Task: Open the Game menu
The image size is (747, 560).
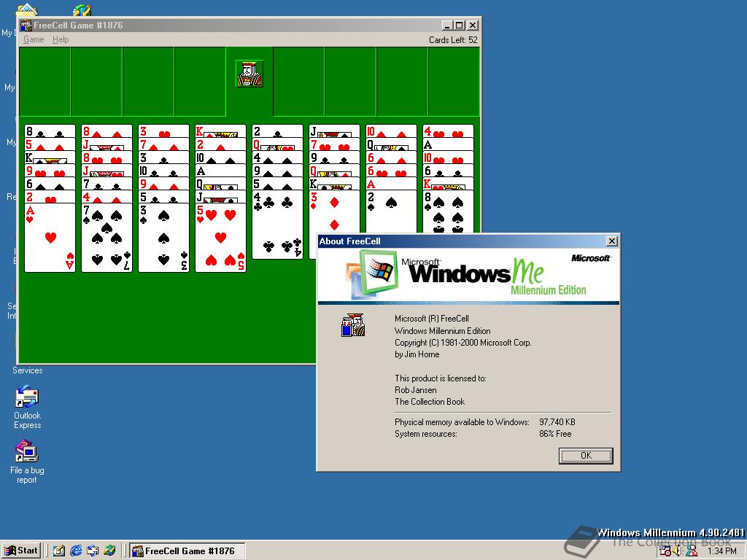Action: pos(34,39)
